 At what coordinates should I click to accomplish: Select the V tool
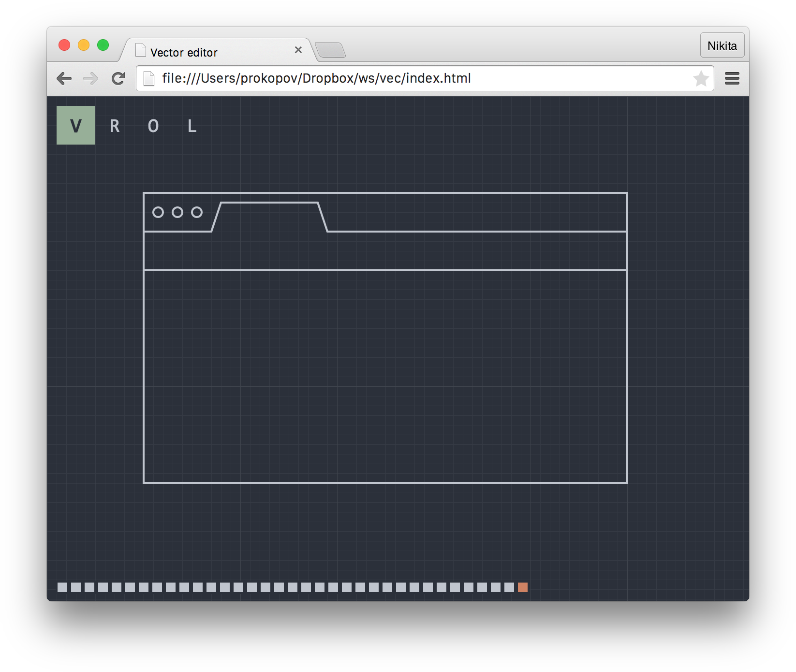(76, 125)
